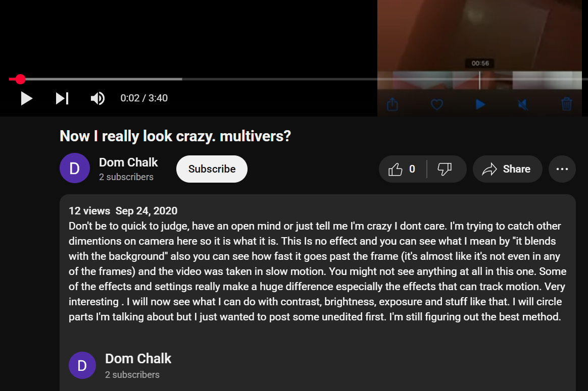Mute the video volume speaker icon
The image size is (588, 391).
click(x=97, y=98)
